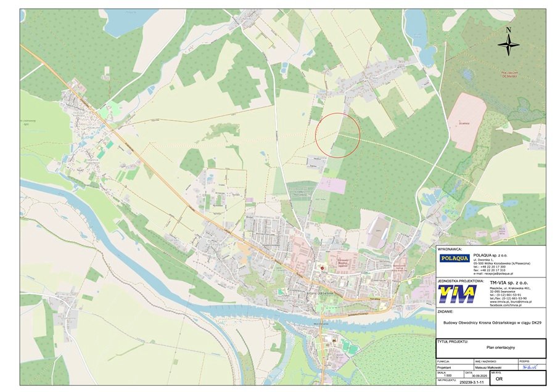
Task: Click the north compass arrow icon
Action: [x=508, y=45]
